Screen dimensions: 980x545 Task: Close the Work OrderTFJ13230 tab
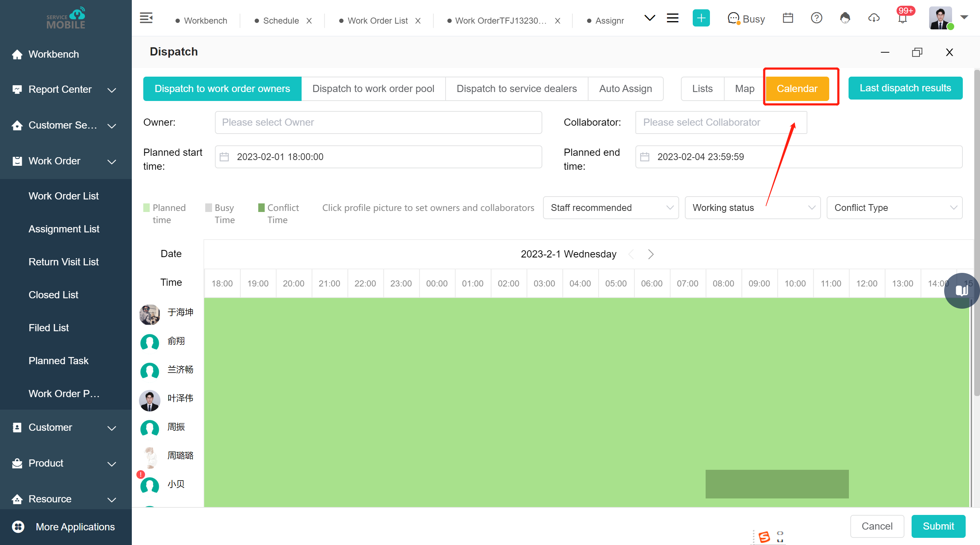(x=557, y=21)
